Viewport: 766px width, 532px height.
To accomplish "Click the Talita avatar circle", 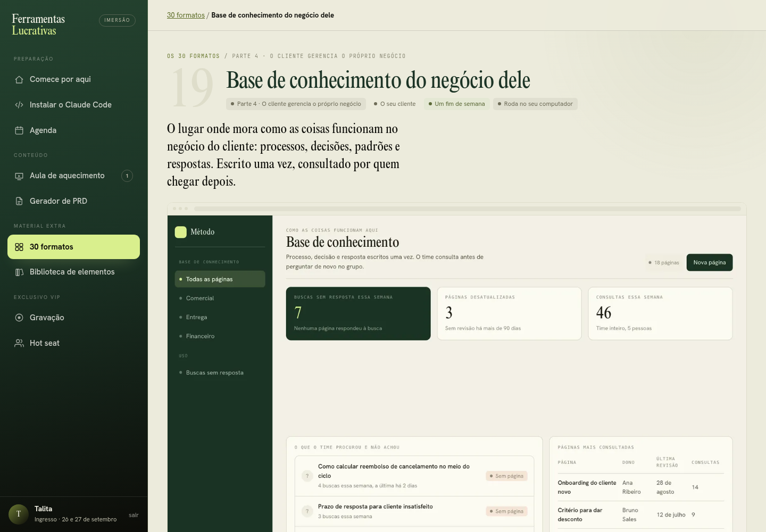I will click(19, 514).
